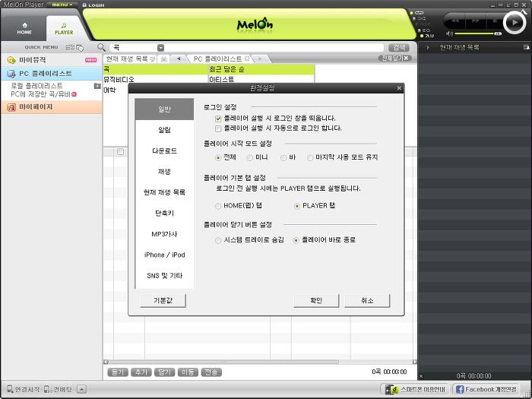Open the 설정 quick menu settings icon
The image size is (532, 399).
coord(74,47)
